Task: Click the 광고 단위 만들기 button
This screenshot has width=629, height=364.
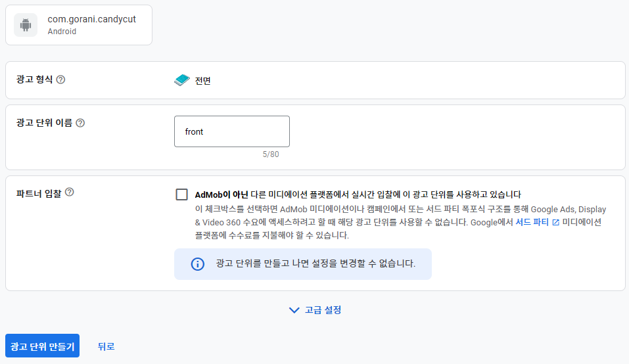Action: click(x=42, y=346)
